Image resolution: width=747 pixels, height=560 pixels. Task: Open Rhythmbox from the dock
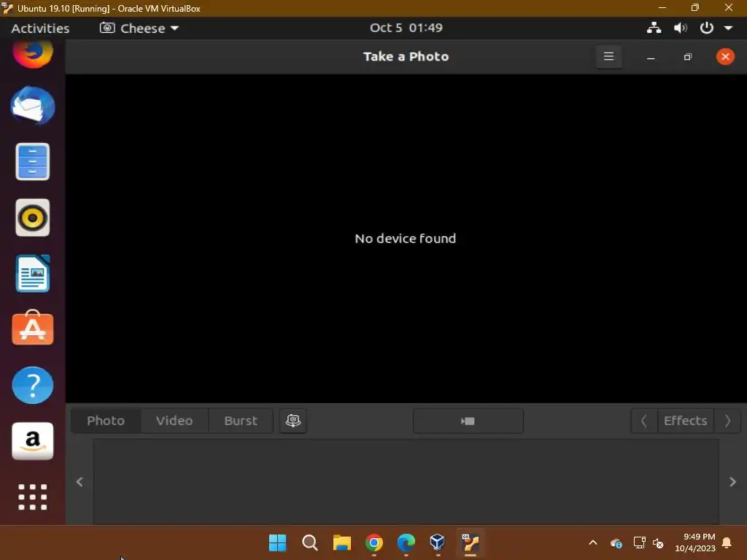tap(33, 217)
